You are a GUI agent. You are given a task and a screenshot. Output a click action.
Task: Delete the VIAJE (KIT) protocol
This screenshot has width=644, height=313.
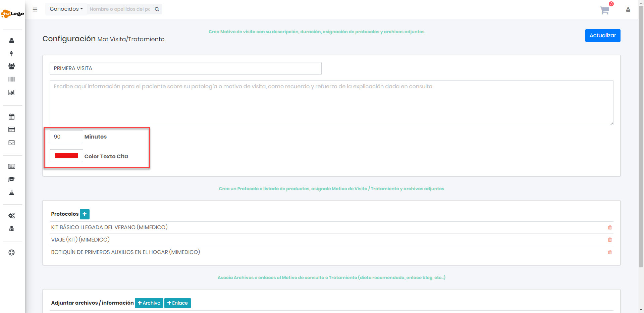click(x=610, y=240)
